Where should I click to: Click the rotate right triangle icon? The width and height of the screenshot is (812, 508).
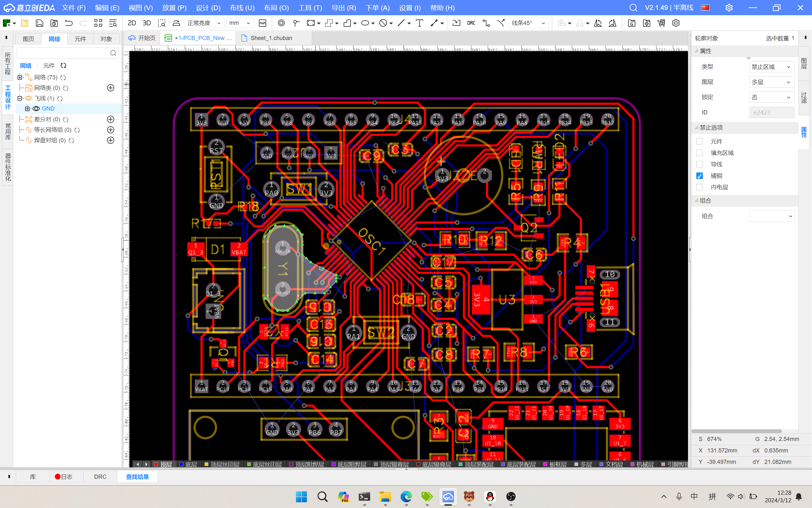pyautogui.click(x=613, y=23)
